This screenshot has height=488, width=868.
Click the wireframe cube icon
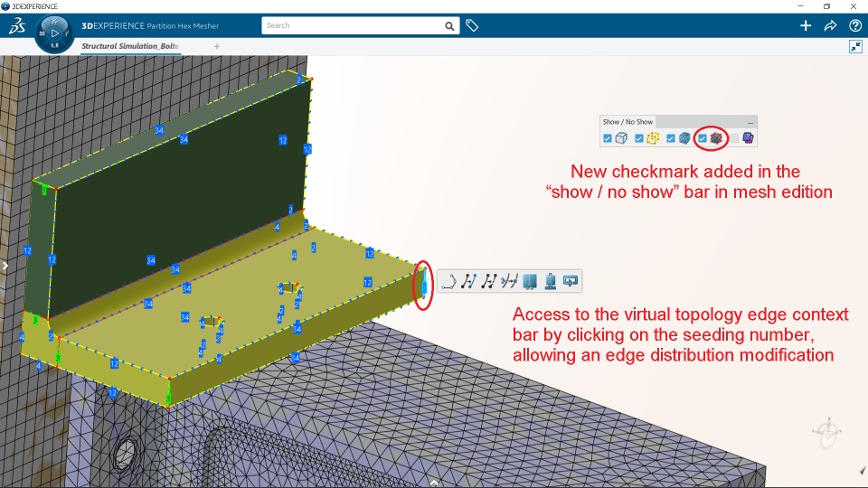[621, 138]
